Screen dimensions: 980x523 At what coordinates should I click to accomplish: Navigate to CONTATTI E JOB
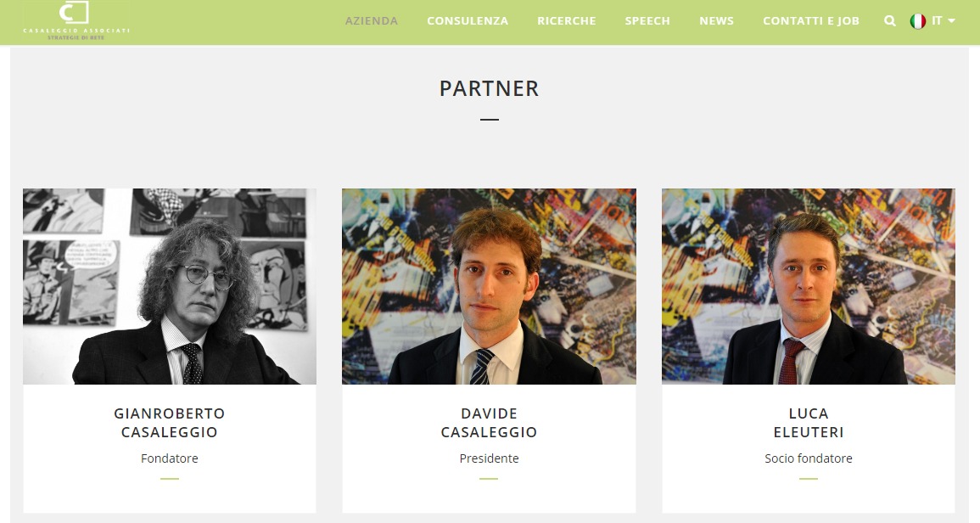(810, 20)
